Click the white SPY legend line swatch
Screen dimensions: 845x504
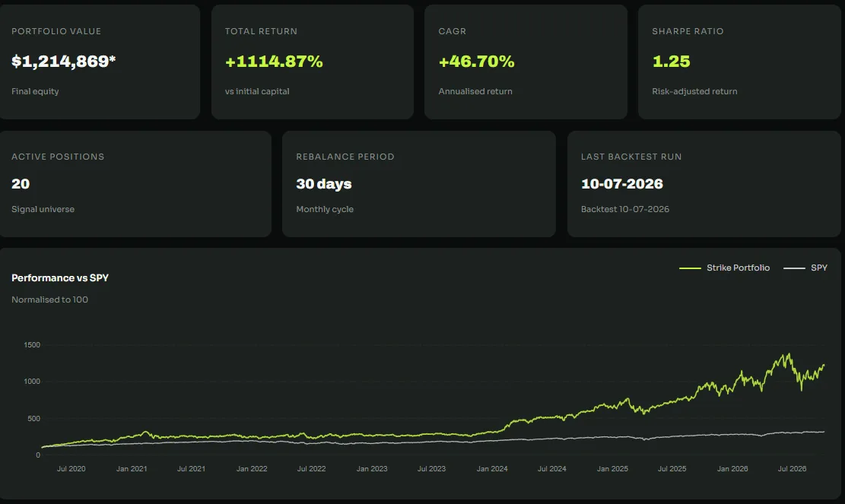point(794,268)
